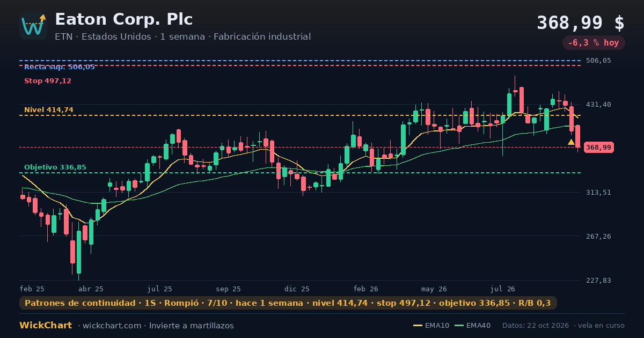Click the Eaton Corp. Plc title
Viewport: 644px width, 338px height.
[x=124, y=19]
